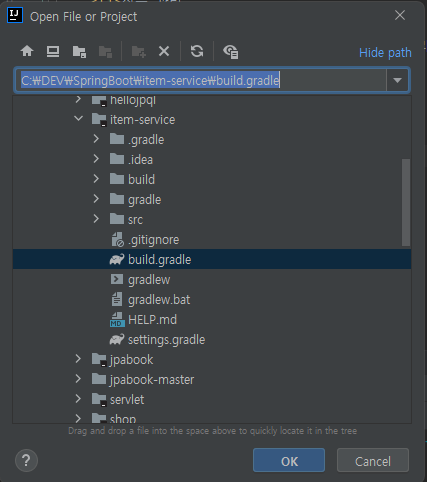This screenshot has height=482, width=427.
Task: Open the help question mark button
Action: click(x=26, y=460)
